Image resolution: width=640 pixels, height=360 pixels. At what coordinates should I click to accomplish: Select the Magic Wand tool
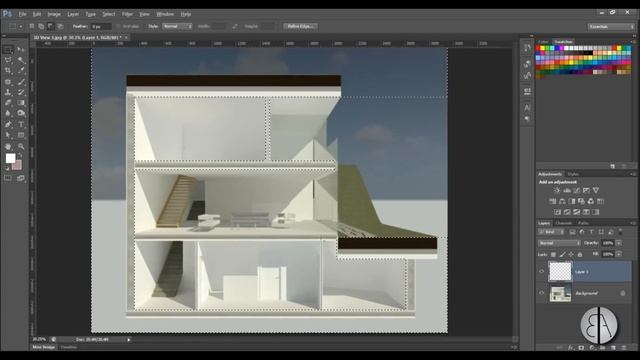pos(21,60)
